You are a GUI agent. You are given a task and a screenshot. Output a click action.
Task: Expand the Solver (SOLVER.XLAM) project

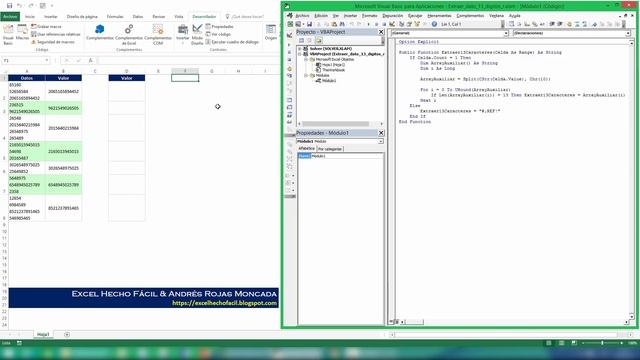click(300, 49)
